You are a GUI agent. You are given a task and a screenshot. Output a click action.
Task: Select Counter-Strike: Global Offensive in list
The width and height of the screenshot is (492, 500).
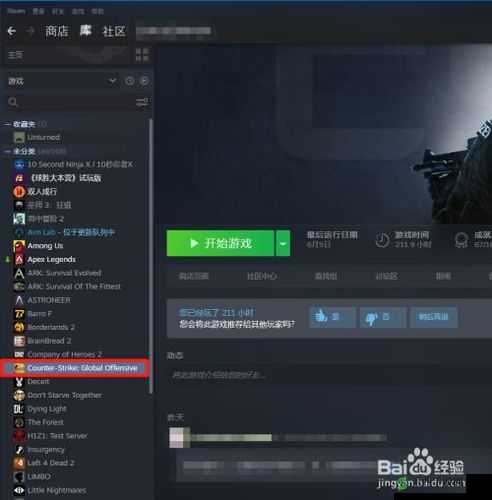click(75, 368)
